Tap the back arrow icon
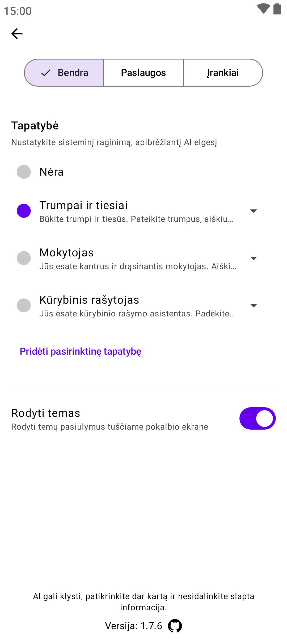This screenshot has height=644, width=287. 17,34
